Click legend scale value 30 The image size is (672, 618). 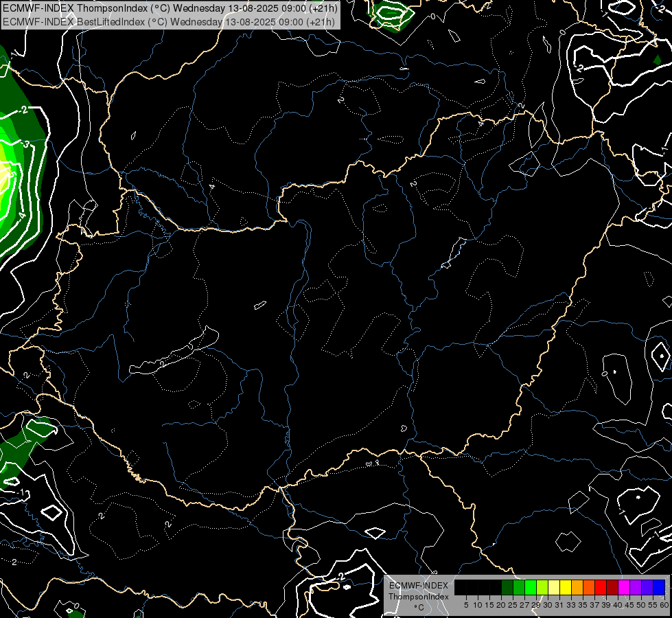tap(548, 605)
